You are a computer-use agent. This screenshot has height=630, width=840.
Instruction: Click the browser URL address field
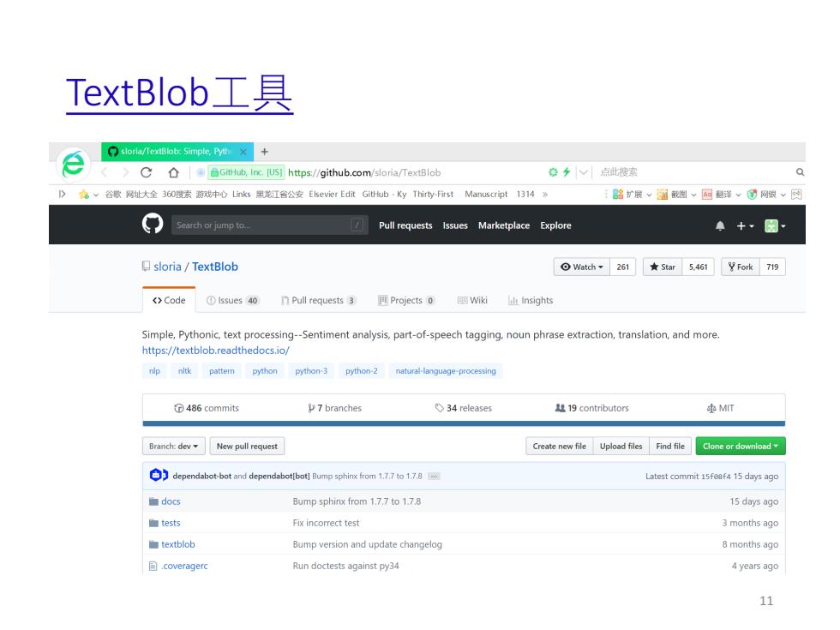tap(364, 172)
